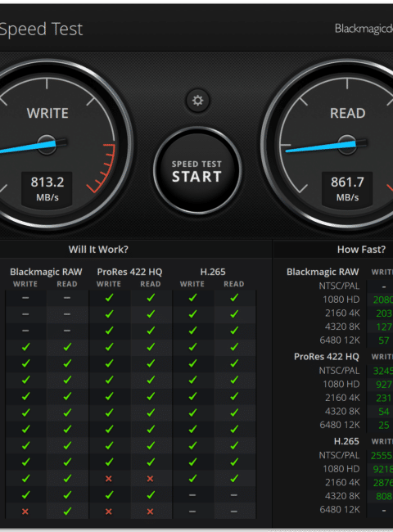Viewport: 393px width, 532px height.
Task: Click H.265 heading in How Fast
Action: point(346,441)
